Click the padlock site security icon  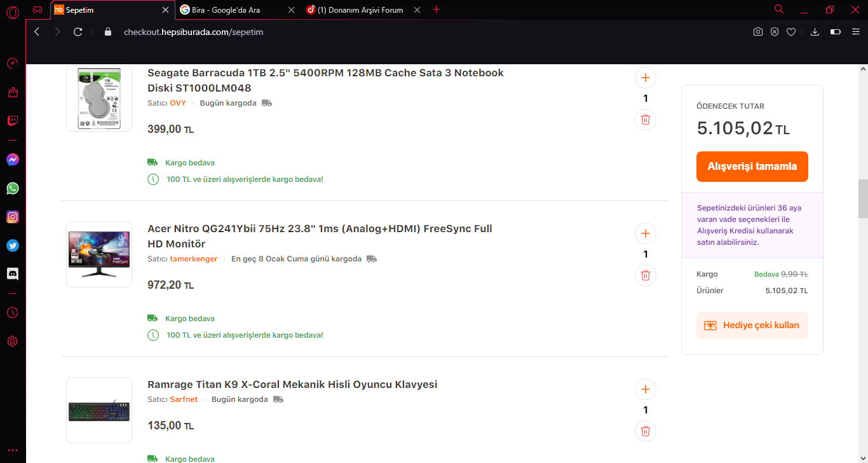click(107, 32)
